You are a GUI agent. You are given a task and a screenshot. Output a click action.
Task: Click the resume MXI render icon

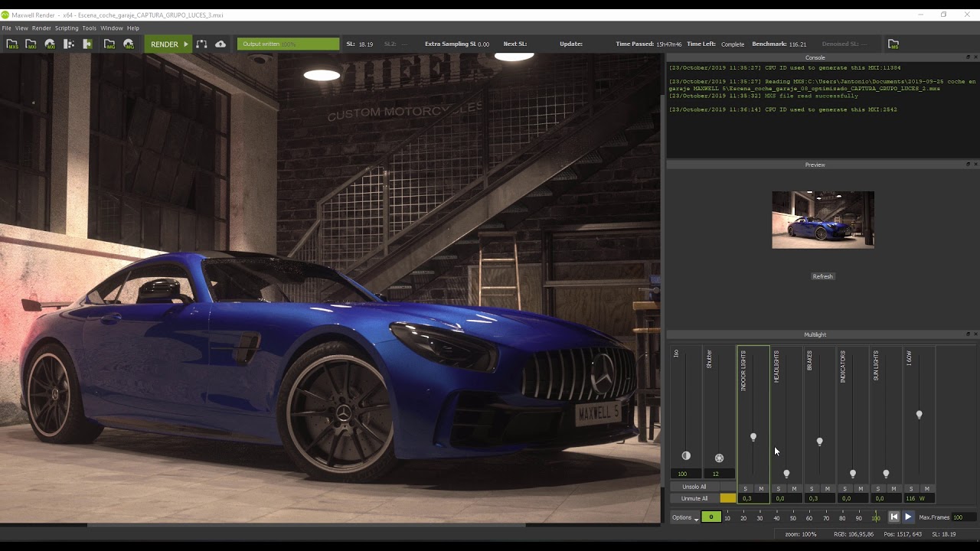click(x=50, y=44)
